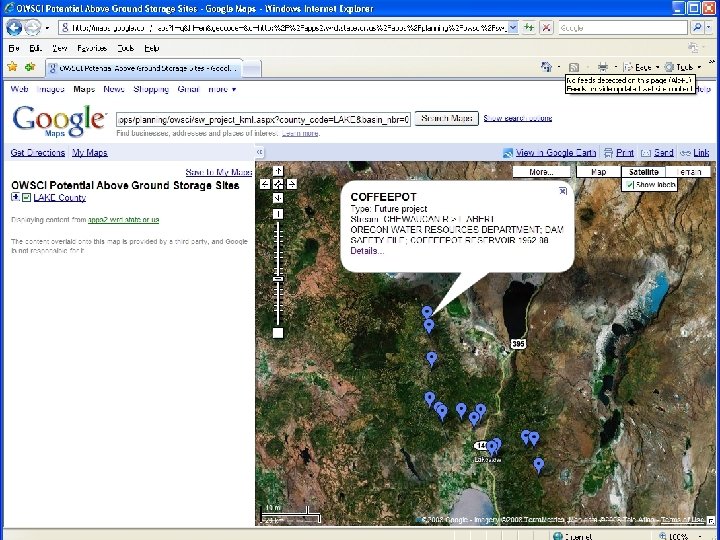Open recent pages dropdown beside Forward button
This screenshot has height=540, width=720.
[47, 28]
